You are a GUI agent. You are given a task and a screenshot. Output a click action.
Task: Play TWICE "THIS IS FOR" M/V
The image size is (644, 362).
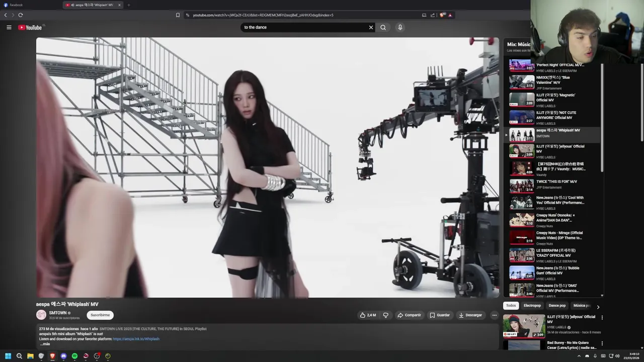point(553,186)
